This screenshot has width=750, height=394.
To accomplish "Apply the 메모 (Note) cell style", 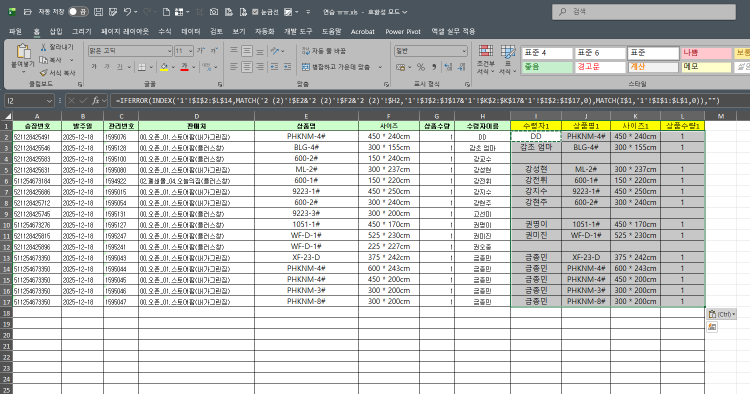I will click(x=706, y=67).
